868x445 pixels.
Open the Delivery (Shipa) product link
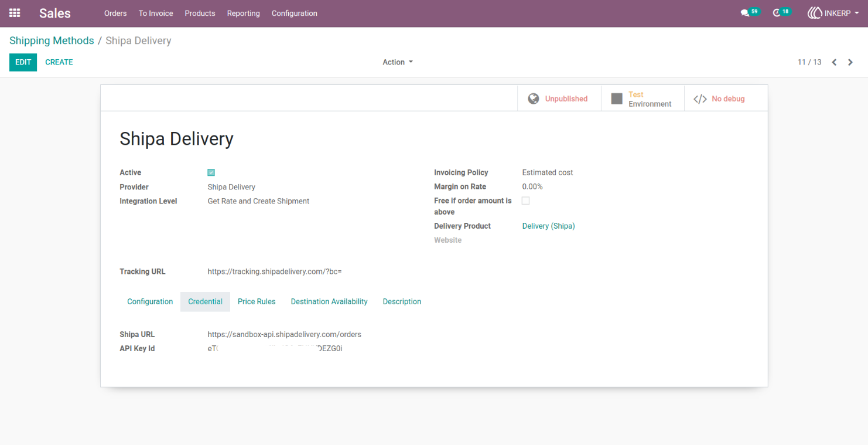pyautogui.click(x=548, y=226)
